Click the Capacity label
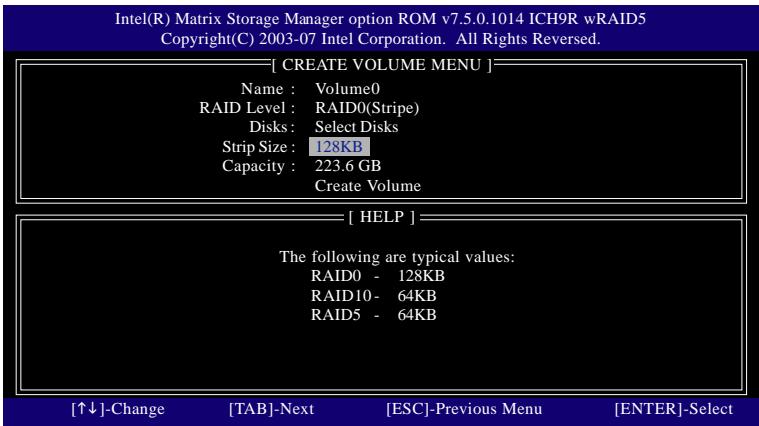Screen dimensions: 759x426 [x=258, y=166]
